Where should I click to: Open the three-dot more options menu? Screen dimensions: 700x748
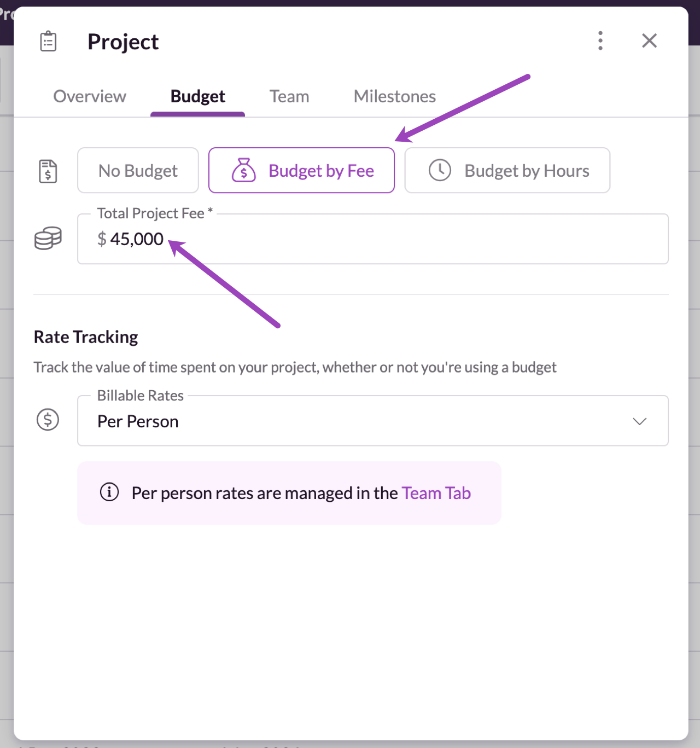(x=600, y=40)
